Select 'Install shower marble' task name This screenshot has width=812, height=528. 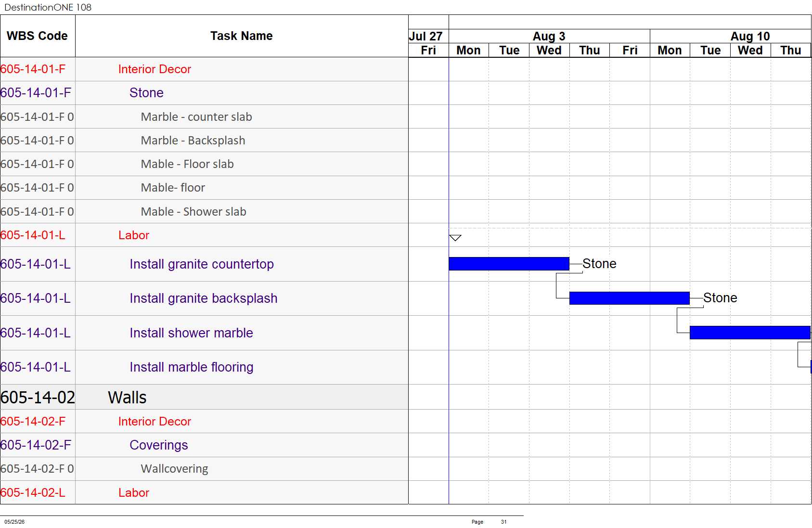[191, 333]
